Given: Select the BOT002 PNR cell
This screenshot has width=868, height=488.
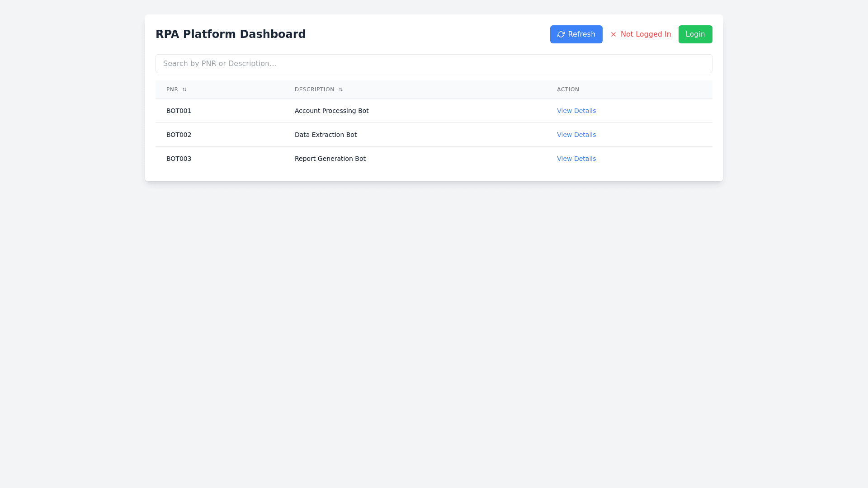Looking at the screenshot, I should coord(179,135).
